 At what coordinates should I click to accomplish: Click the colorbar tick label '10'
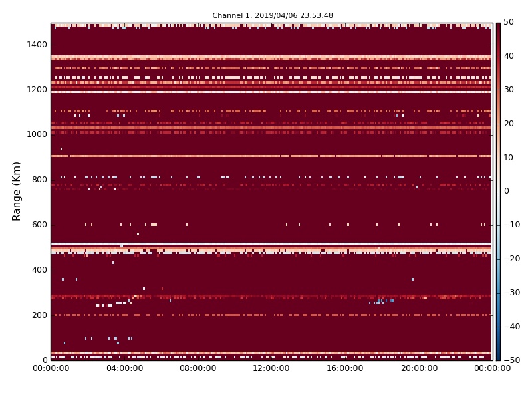(x=508, y=158)
